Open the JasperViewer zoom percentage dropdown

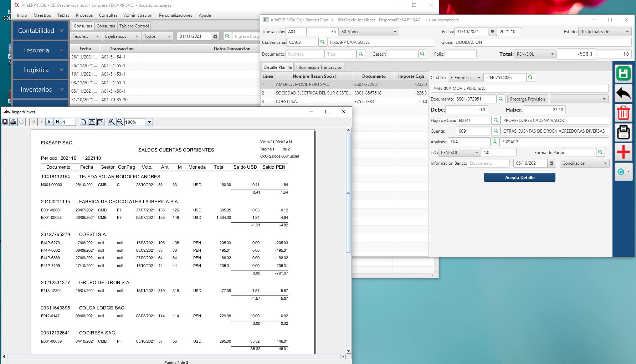149,122
